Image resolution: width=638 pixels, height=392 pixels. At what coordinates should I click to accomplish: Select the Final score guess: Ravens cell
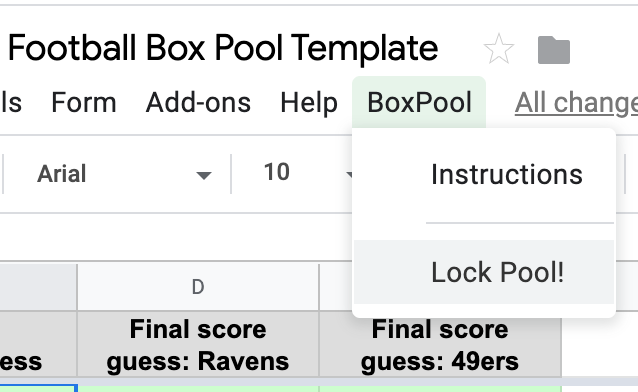(198, 344)
